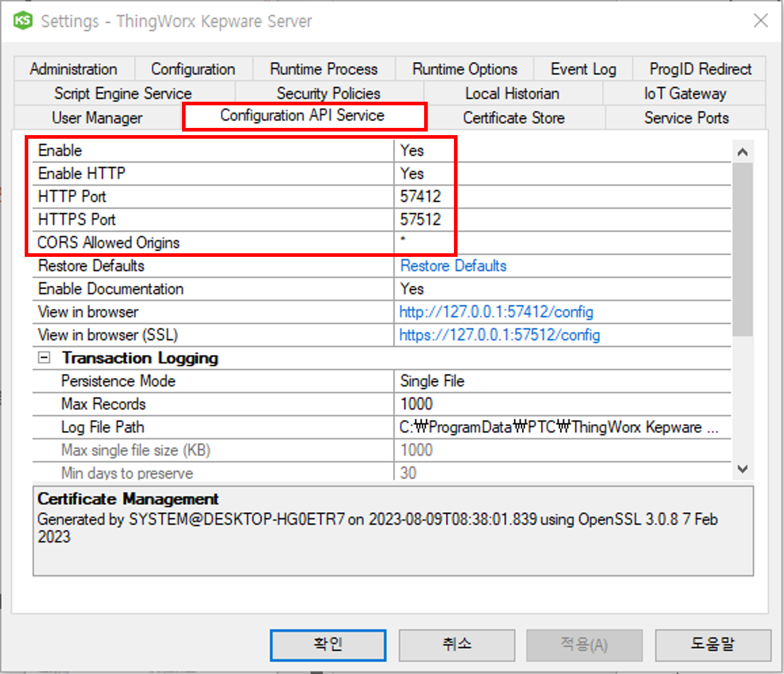Click the scrollbar up arrow
Screen dimensions: 784x674
(742, 152)
